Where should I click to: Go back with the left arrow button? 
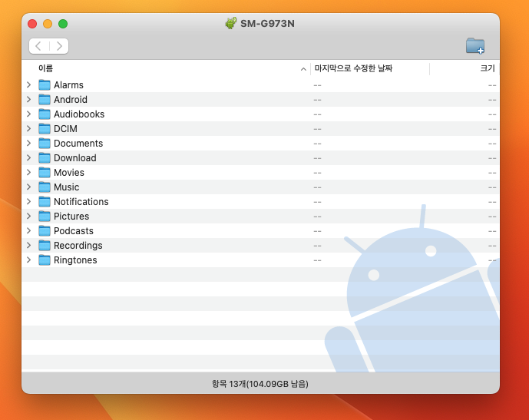pos(39,46)
